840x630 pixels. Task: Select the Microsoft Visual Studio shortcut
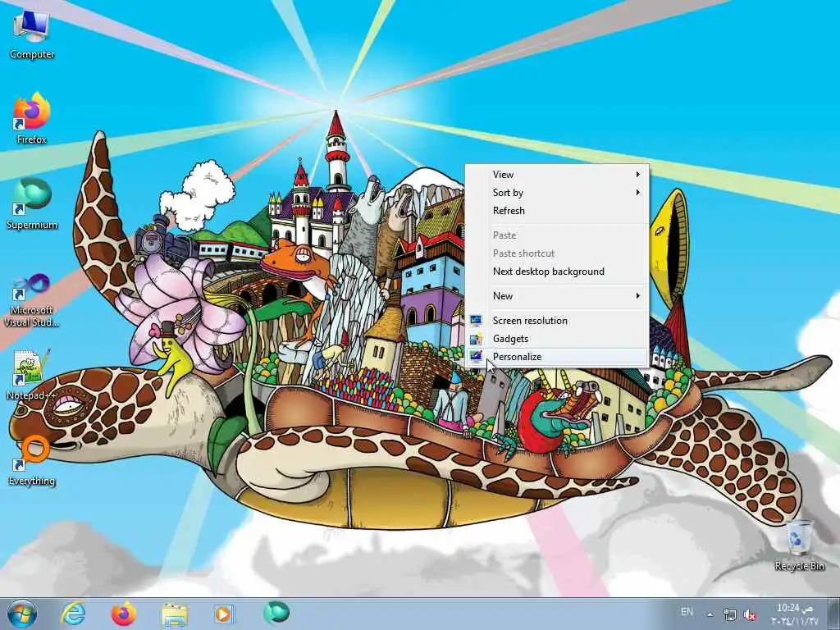coord(32,300)
